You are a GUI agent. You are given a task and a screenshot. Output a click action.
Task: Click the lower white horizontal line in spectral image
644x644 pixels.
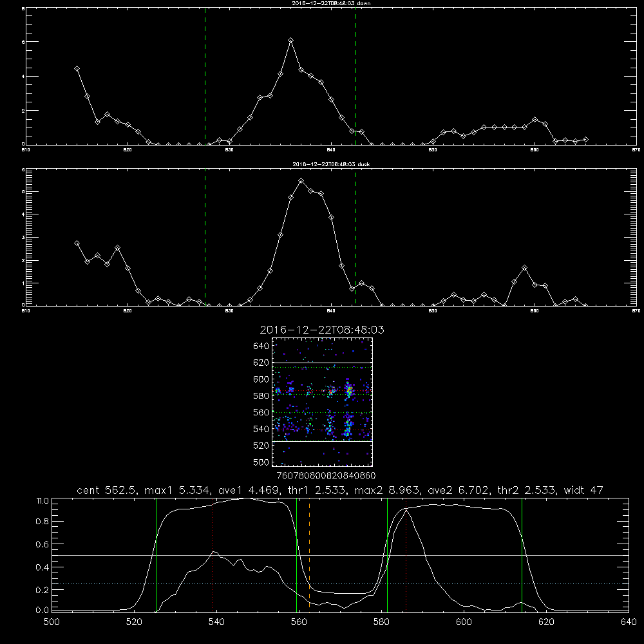point(322,441)
